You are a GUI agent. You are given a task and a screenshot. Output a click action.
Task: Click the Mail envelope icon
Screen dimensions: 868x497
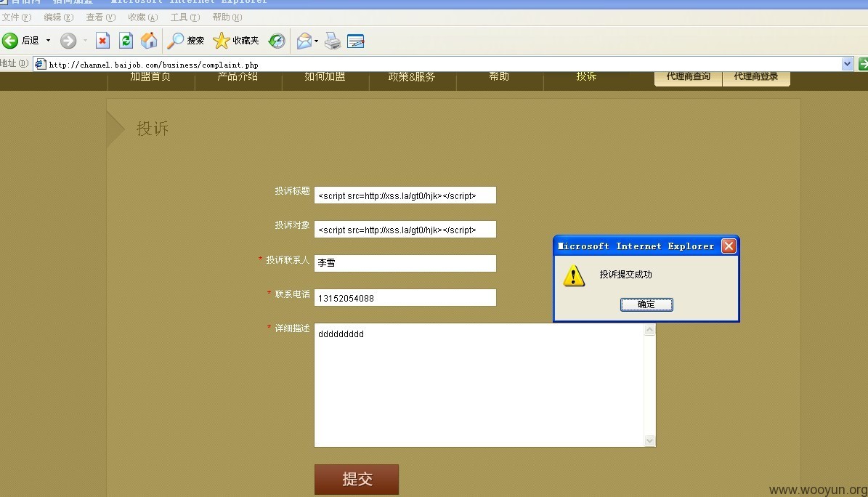(x=304, y=41)
